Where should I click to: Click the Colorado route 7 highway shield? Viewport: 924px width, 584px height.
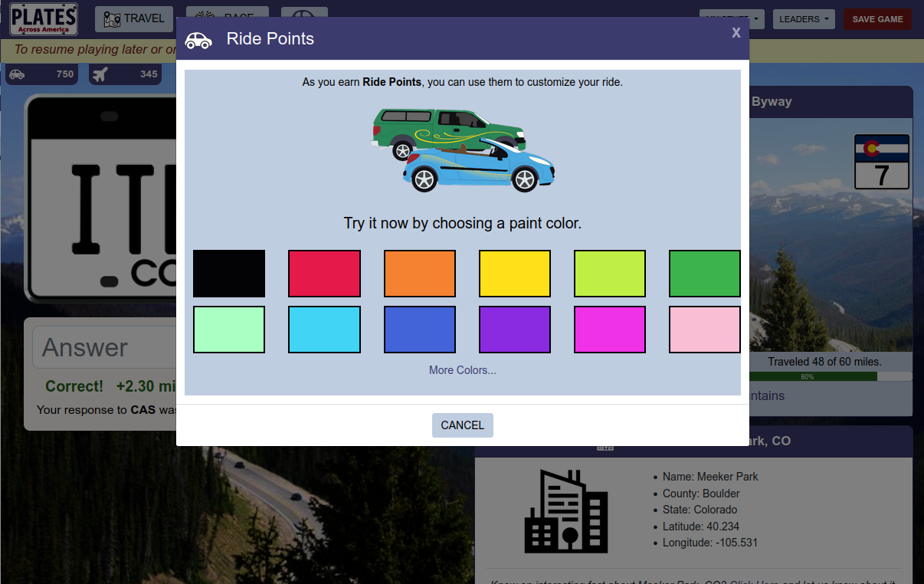[881, 162]
